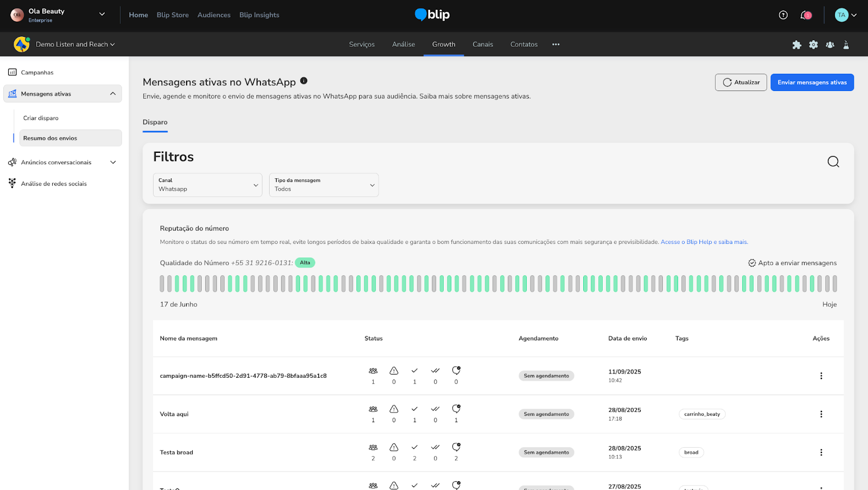
Task: Click the help question mark icon
Action: pyautogui.click(x=783, y=15)
